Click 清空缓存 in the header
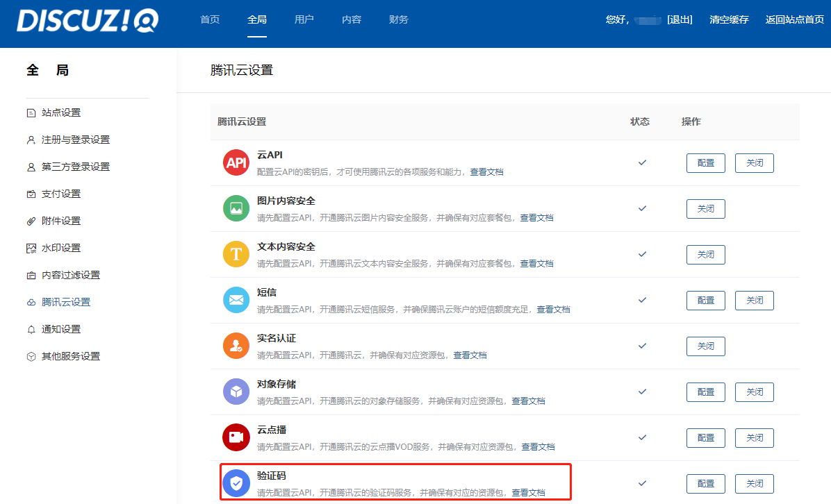Image resolution: width=831 pixels, height=504 pixels. pyautogui.click(x=730, y=19)
